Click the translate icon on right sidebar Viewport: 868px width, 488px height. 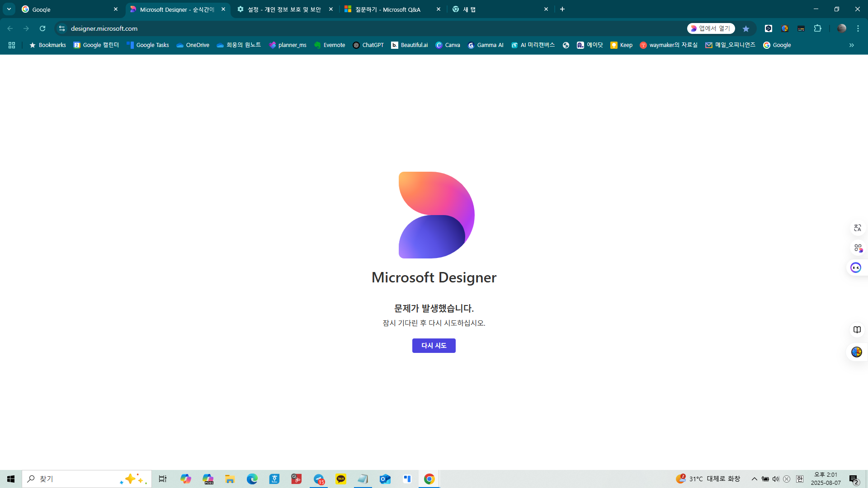(x=858, y=228)
